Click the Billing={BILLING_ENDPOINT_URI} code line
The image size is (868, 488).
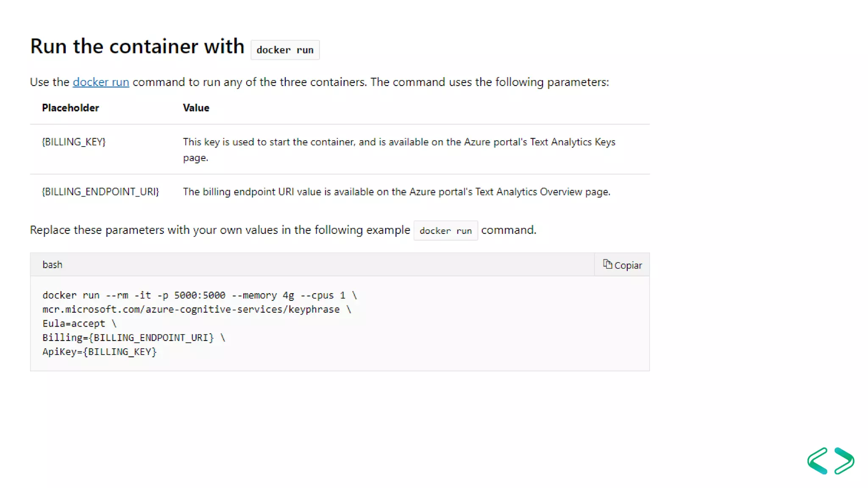(x=134, y=338)
